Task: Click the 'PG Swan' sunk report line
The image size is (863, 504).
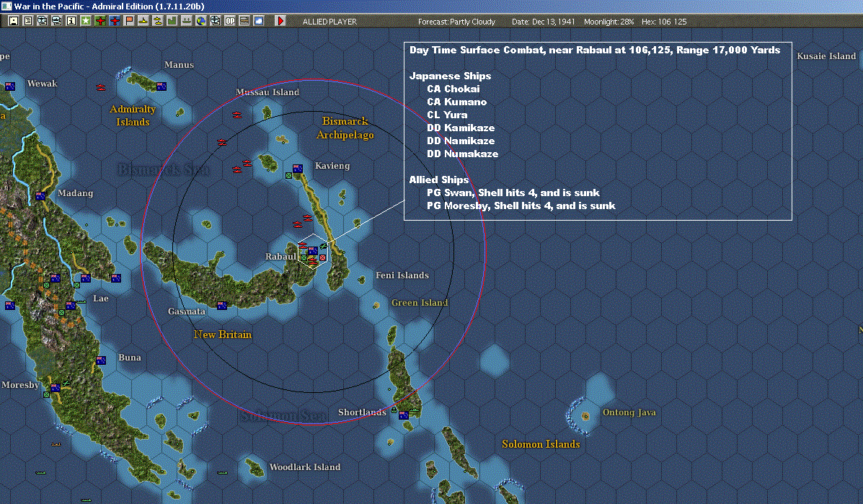Action: pyautogui.click(x=513, y=193)
